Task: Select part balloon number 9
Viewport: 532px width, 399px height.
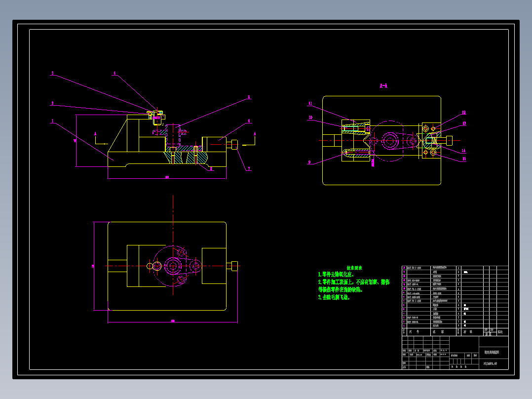Action: coord(309,162)
